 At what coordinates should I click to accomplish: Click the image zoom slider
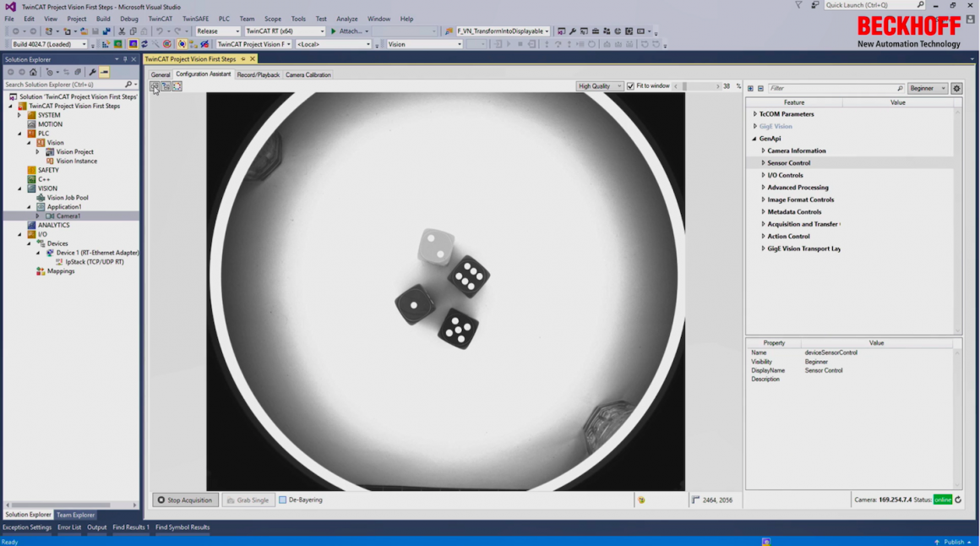(x=697, y=86)
